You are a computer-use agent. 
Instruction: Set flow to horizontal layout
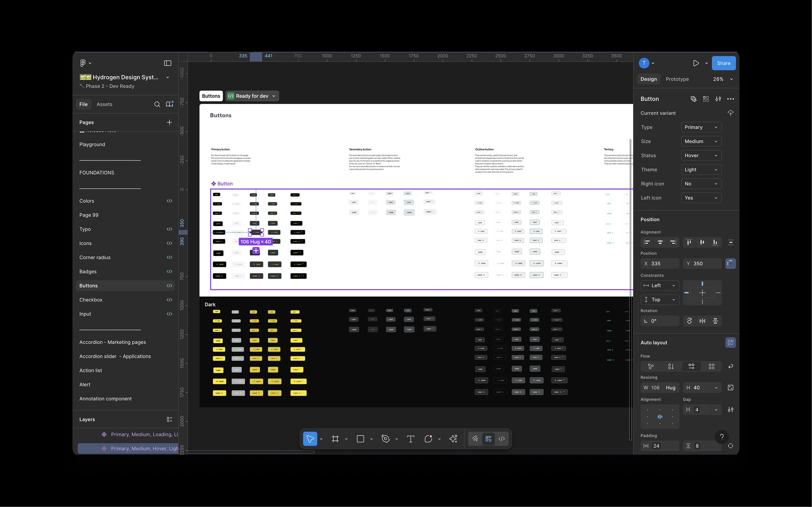click(691, 366)
